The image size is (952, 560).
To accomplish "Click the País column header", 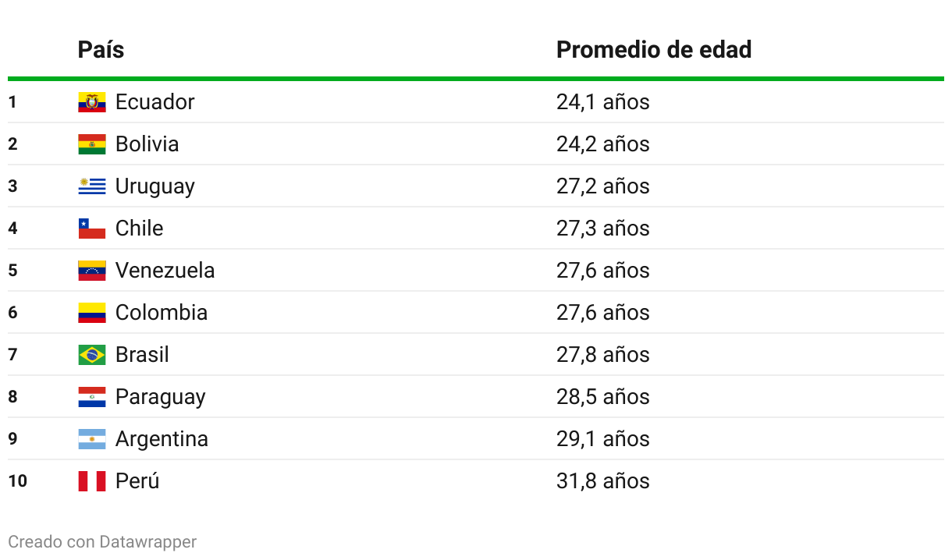I will pyautogui.click(x=101, y=50).
